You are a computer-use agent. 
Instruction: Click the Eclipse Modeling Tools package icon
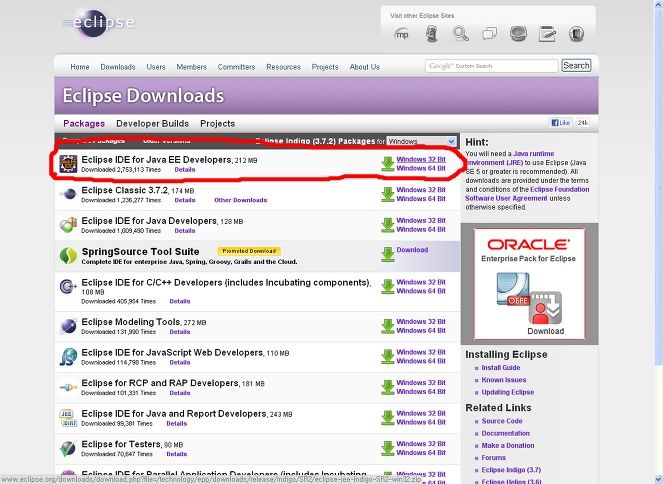coord(68,326)
